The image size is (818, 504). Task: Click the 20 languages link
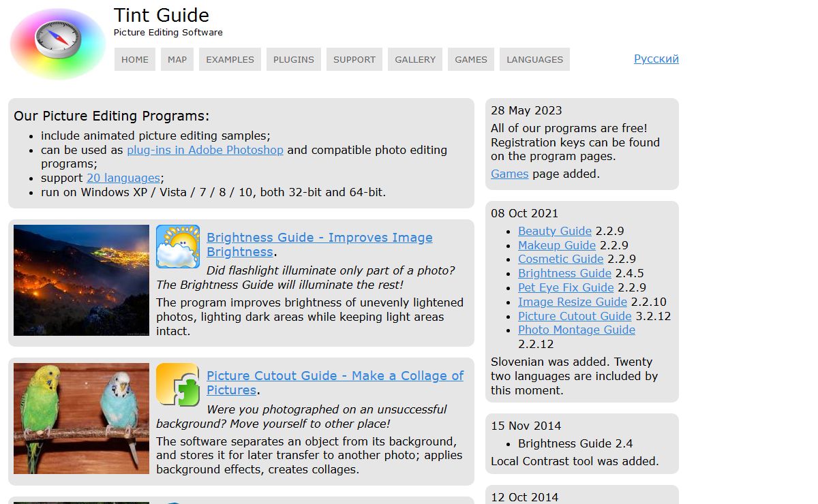(x=123, y=178)
